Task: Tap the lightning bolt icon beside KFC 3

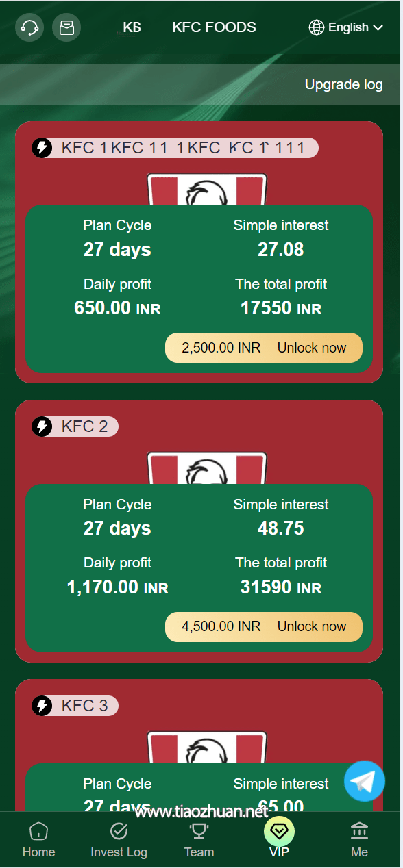Action: (x=42, y=706)
